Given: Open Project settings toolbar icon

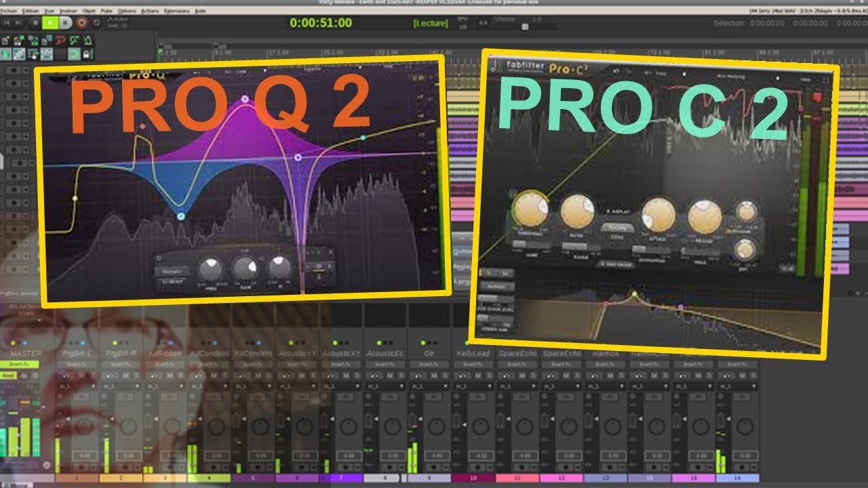Looking at the screenshot, I should coord(46,41).
